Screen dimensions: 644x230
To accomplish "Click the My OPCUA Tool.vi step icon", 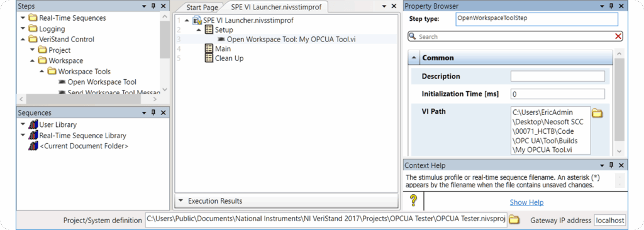I will tap(221, 40).
